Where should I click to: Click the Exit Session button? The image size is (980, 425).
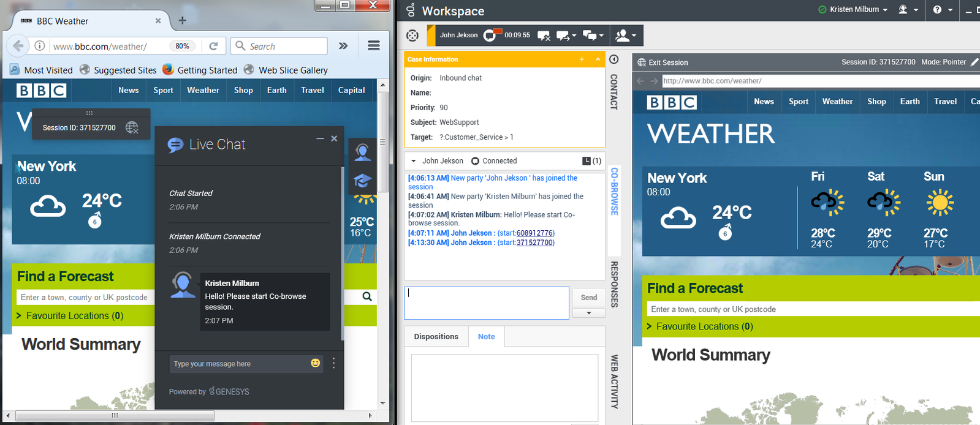pos(663,62)
